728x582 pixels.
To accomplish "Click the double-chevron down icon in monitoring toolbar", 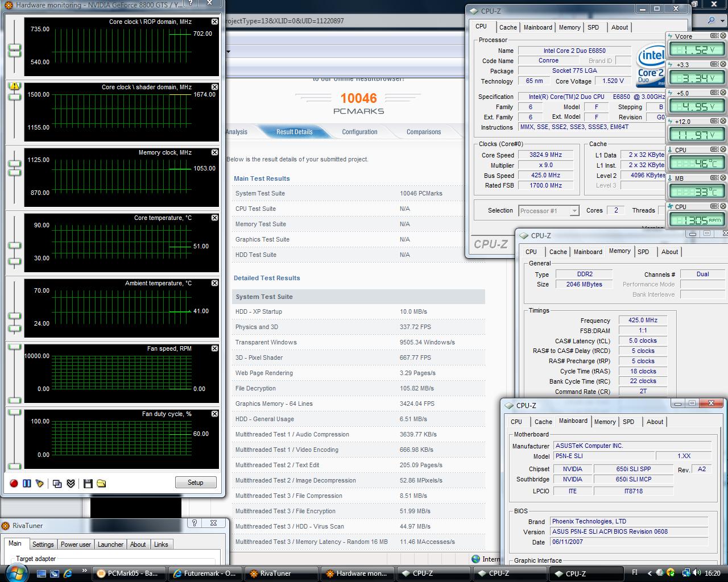I will point(71,484).
